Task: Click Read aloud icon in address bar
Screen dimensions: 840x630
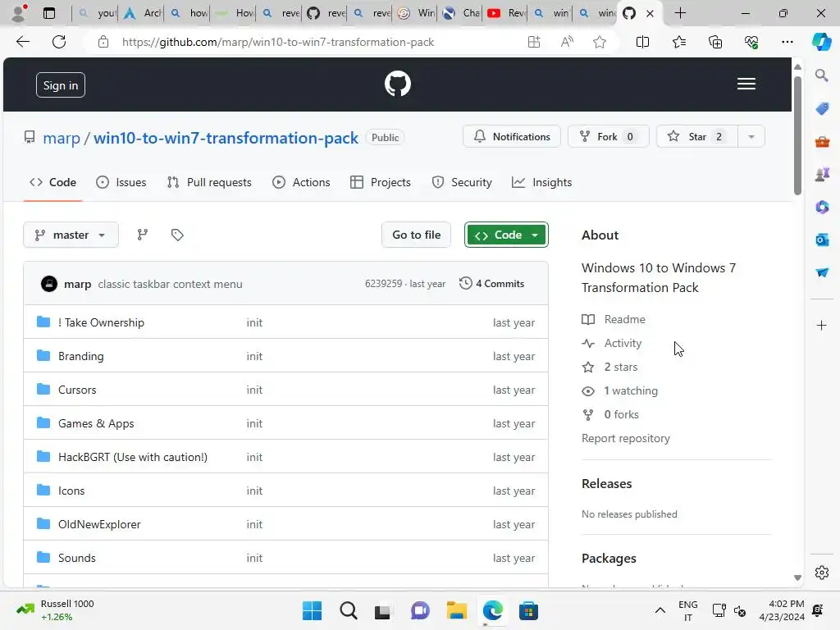Action: [567, 42]
